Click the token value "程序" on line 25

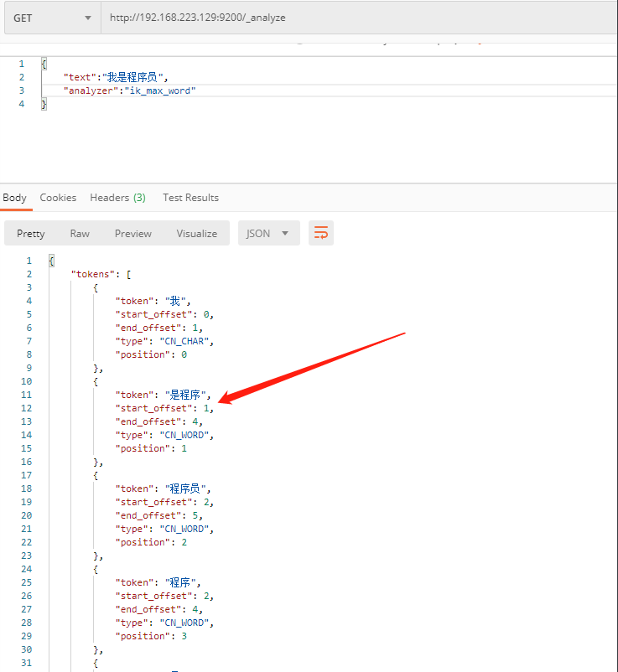(180, 582)
